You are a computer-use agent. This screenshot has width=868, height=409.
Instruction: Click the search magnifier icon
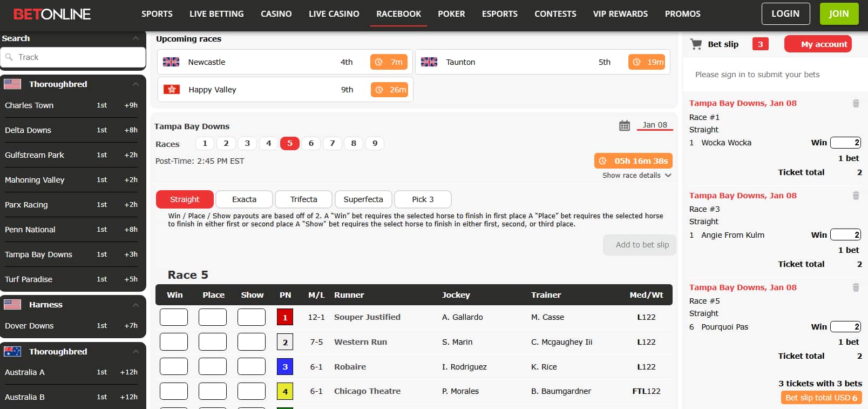9,57
